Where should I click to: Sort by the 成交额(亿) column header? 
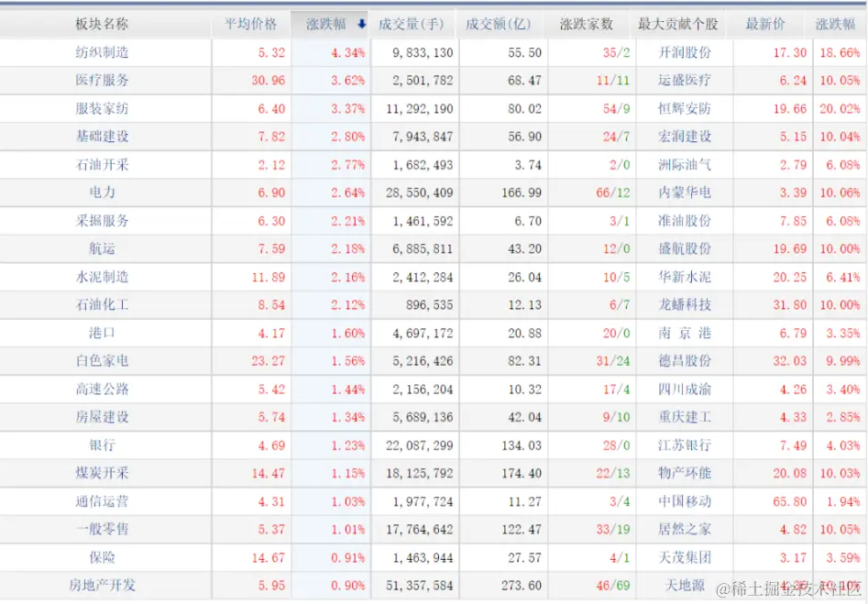[x=499, y=24]
